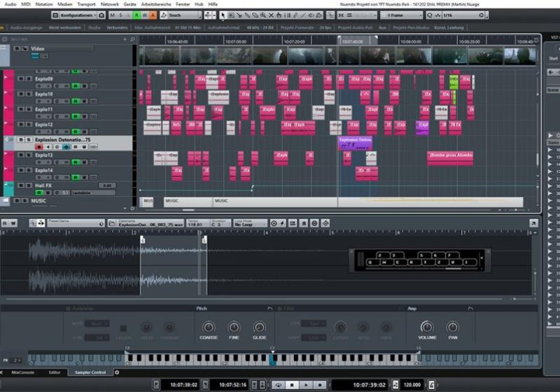Open the Konfigurationen dropdown
Screen dimensions: 560x392
(x=73, y=15)
